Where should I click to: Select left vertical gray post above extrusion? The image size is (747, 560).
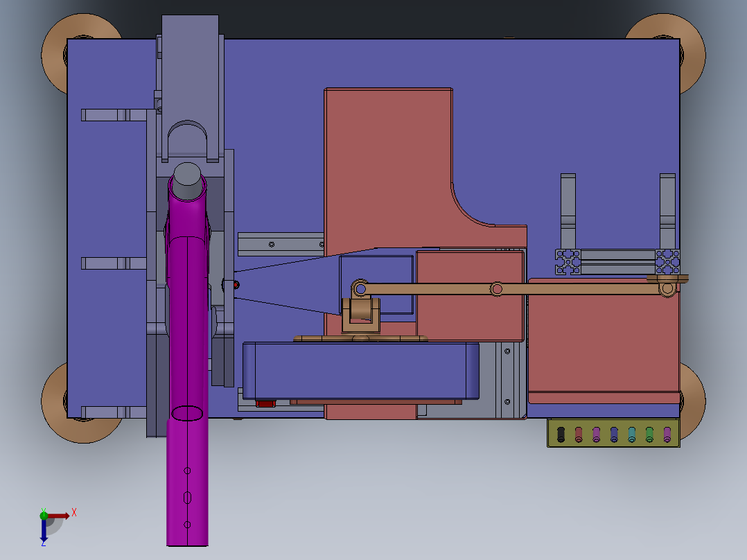pos(568,211)
